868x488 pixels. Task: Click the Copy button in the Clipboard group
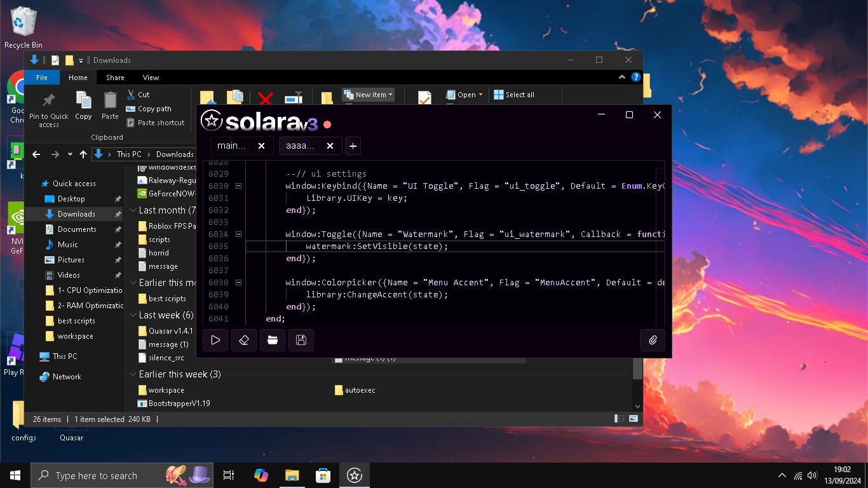click(83, 106)
